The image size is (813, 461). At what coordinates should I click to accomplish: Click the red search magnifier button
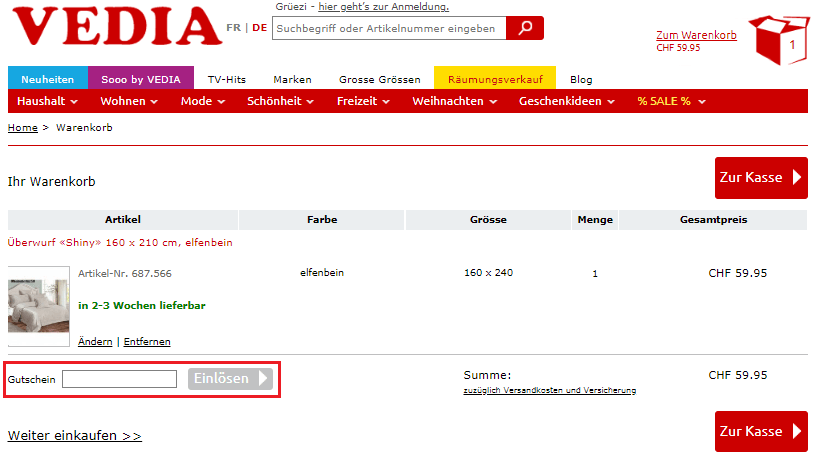[x=525, y=28]
